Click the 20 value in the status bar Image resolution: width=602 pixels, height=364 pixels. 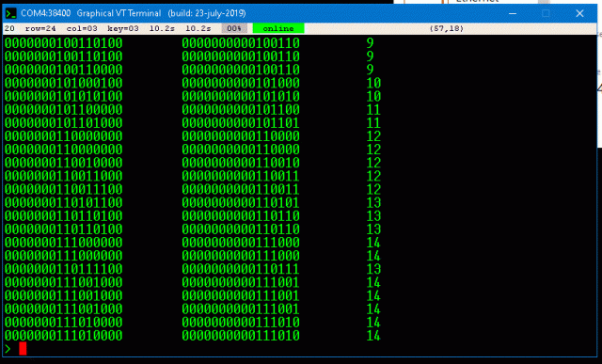[9, 28]
